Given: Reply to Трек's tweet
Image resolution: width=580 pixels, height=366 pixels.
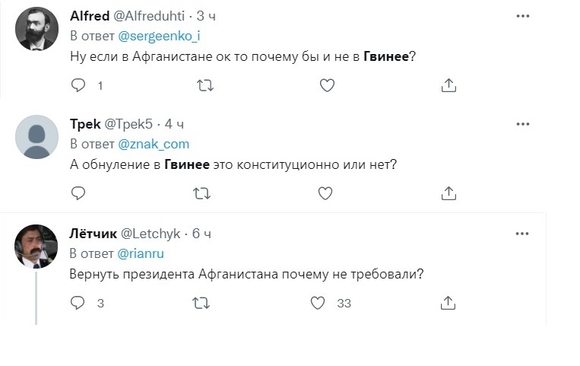Looking at the screenshot, I should coord(78,193).
